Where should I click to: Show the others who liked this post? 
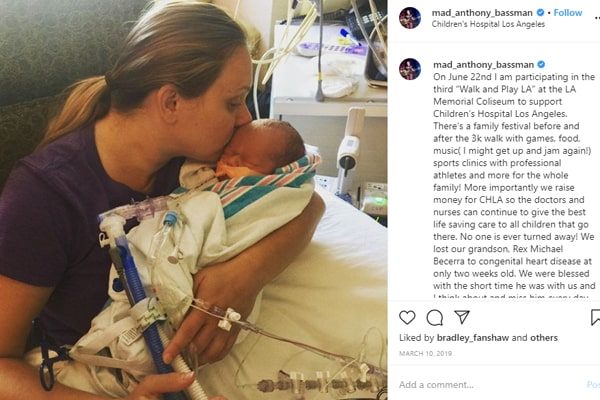coord(543,338)
